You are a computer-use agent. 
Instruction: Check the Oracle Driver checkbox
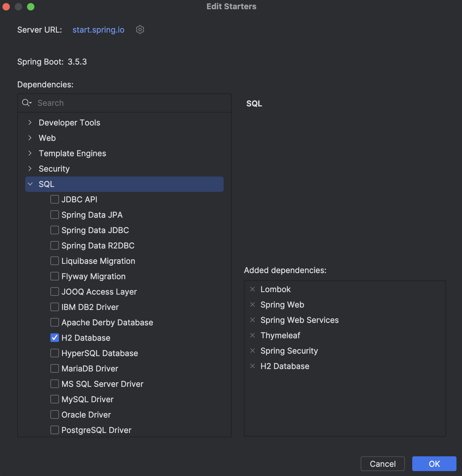click(x=55, y=415)
